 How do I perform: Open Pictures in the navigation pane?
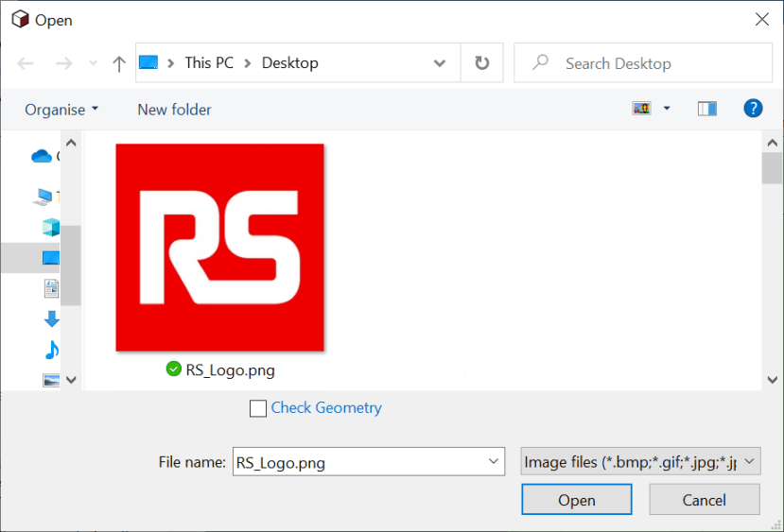point(51,380)
